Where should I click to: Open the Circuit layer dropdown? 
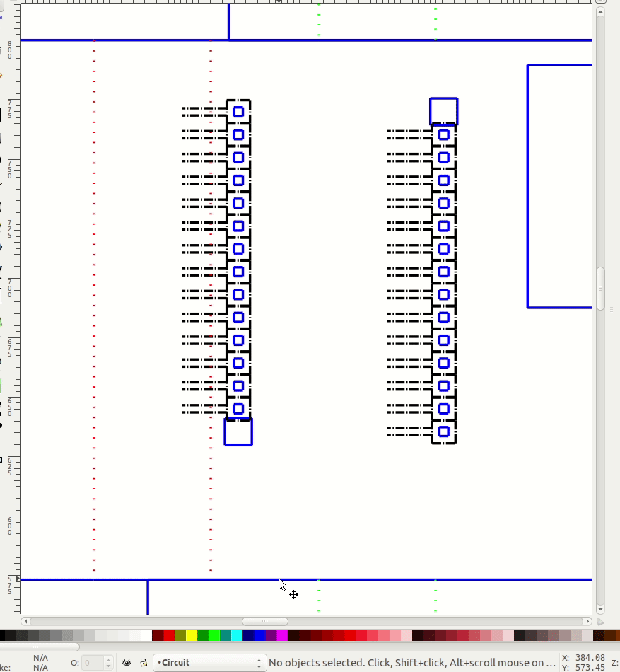tap(209, 663)
